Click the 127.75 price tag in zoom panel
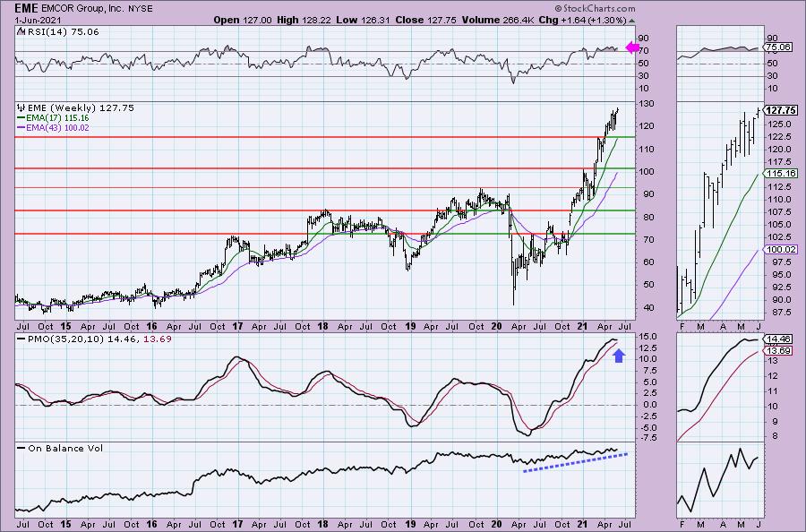806x532 pixels. 781,110
